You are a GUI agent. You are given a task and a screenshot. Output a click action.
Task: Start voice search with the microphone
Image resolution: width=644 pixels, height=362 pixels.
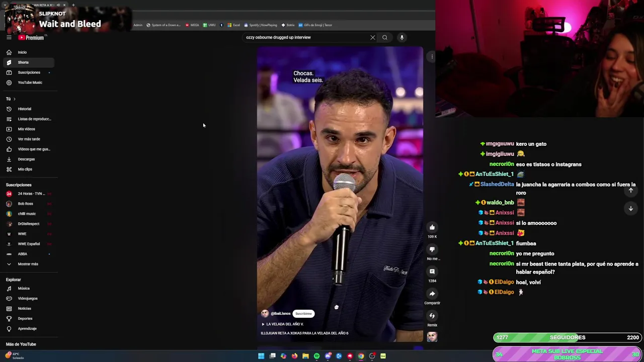point(402,37)
